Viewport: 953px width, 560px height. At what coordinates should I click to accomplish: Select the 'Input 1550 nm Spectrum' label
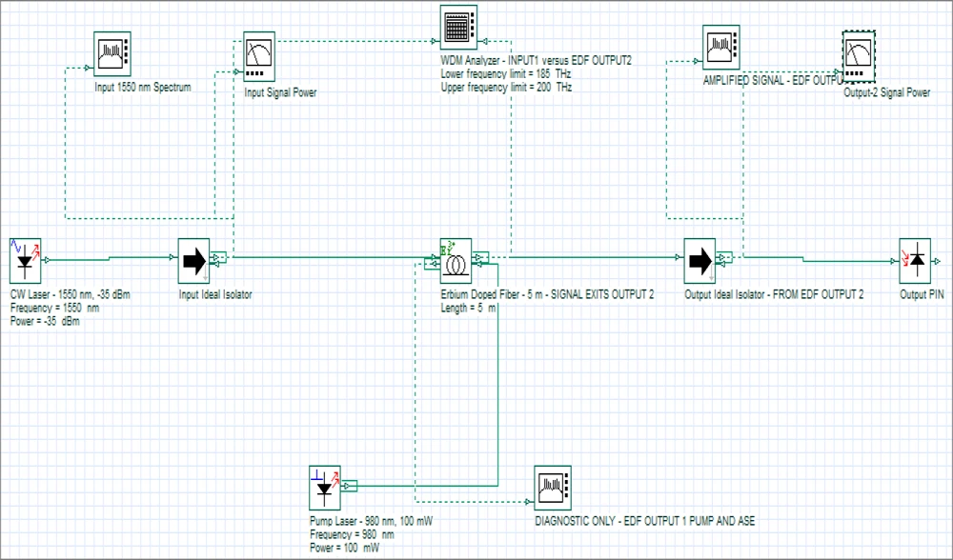143,87
